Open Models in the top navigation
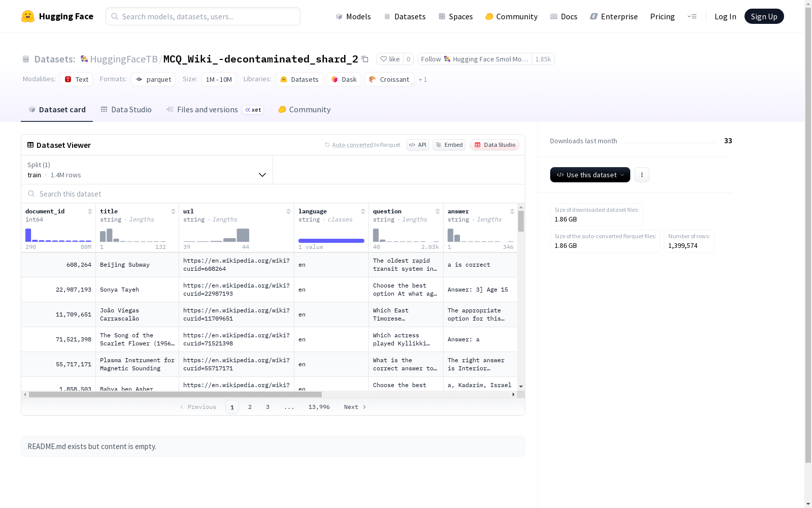This screenshot has height=508, width=812. pos(353,16)
